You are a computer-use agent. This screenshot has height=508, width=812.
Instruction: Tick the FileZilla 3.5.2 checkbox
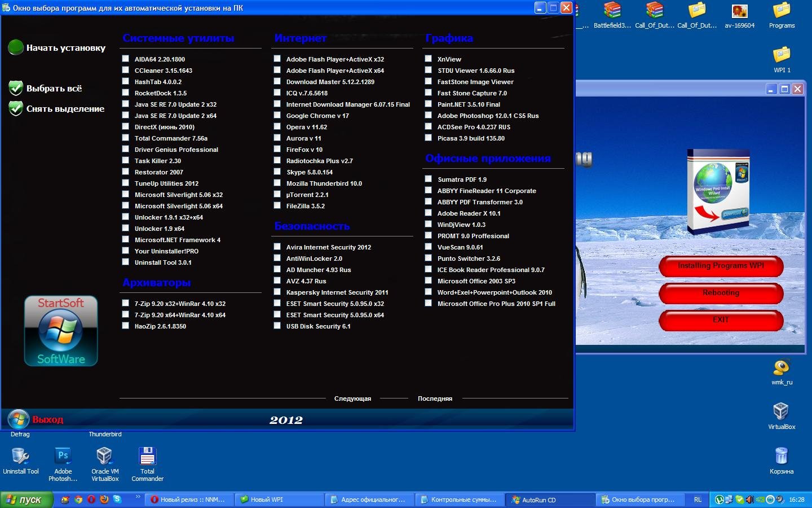click(277, 205)
